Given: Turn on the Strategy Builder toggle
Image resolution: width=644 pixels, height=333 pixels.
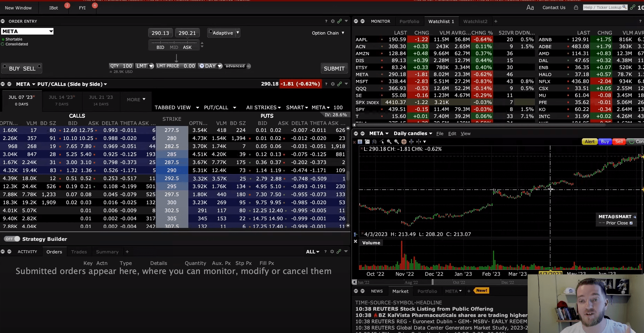Looking at the screenshot, I should point(12,239).
